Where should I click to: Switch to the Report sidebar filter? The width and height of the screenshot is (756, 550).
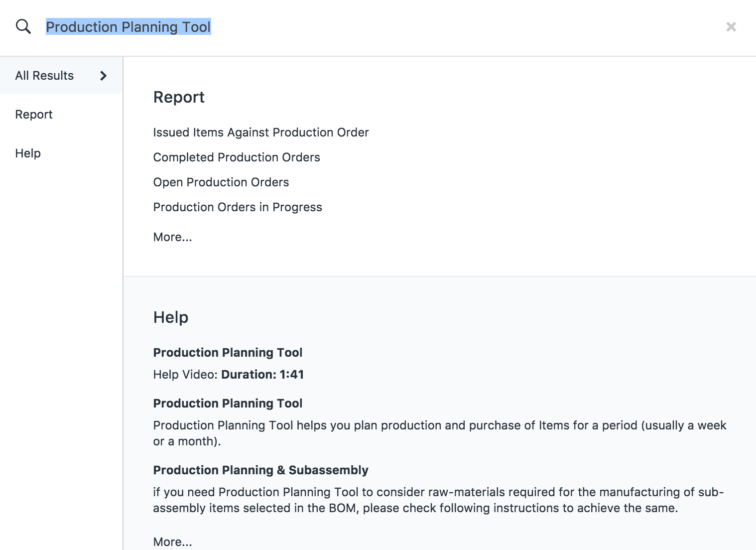[34, 115]
